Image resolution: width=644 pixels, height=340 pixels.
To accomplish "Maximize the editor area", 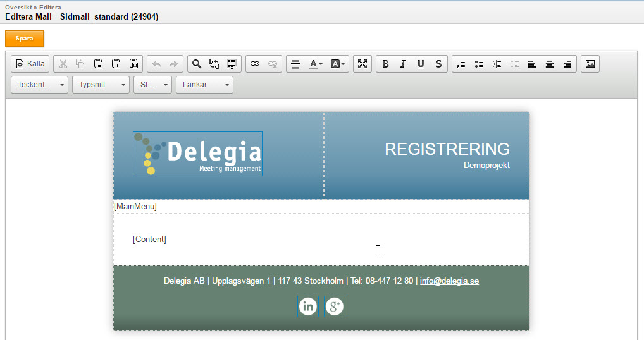I will (362, 64).
